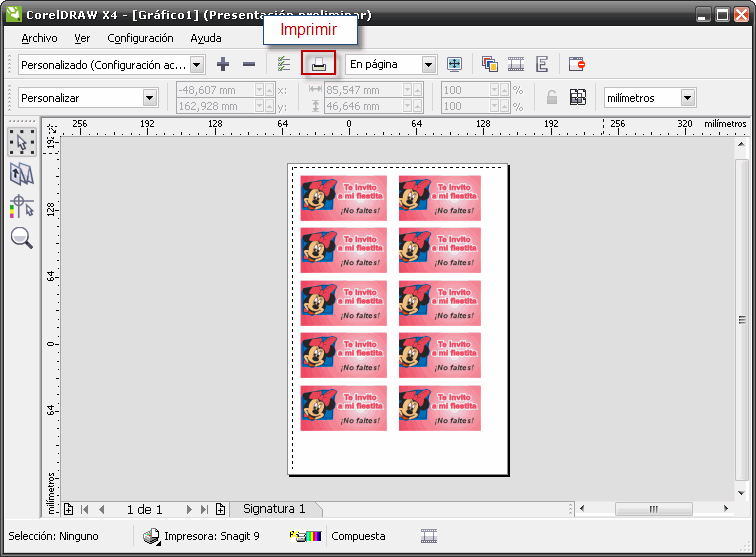
Task: Click the Impresora: Snagit 9 status text
Action: pos(212,536)
